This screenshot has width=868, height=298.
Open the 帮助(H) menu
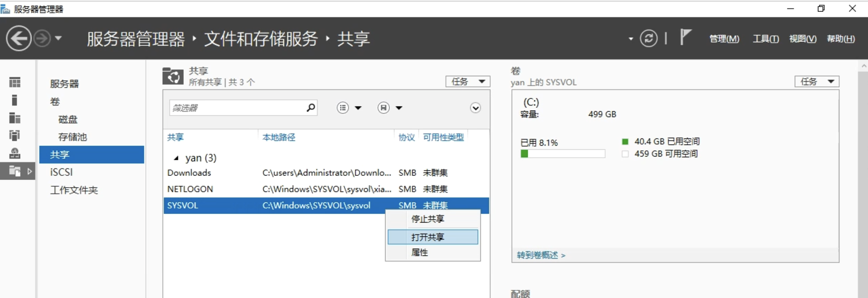[x=841, y=39]
